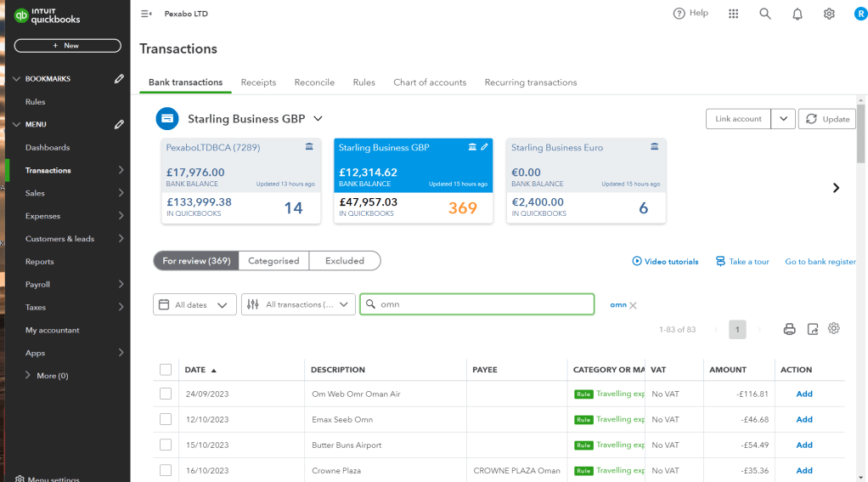The width and height of the screenshot is (868, 482).
Task: Open Menu settings at sidebar bottom
Action: 48,479
